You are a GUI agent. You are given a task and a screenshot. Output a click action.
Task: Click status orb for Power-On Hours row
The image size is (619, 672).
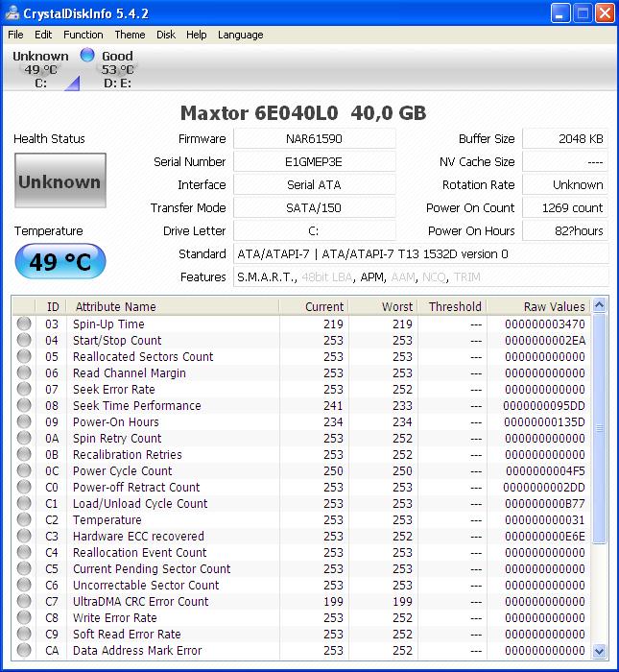(x=24, y=421)
